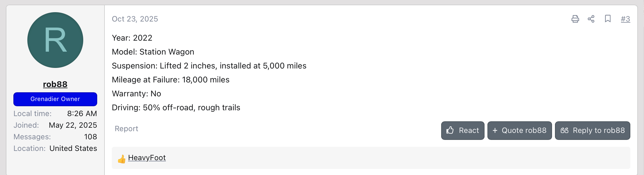Screen dimensions: 644x175
Task: Open the #3 post permalink
Action: point(625,19)
